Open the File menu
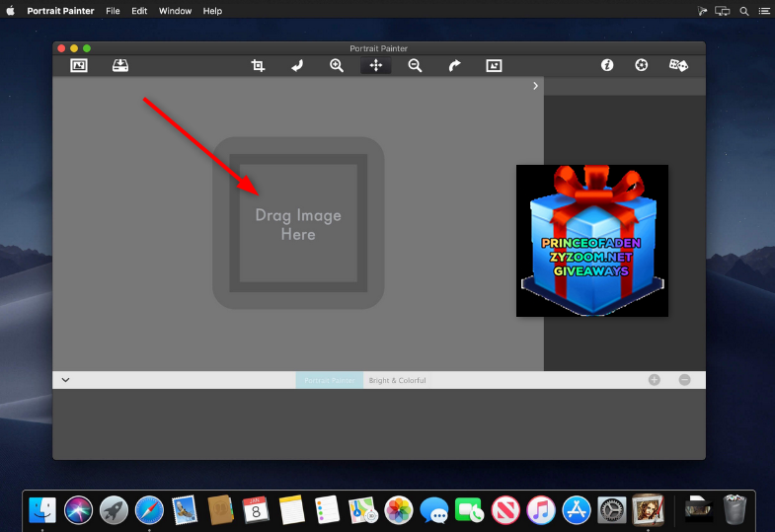This screenshot has width=775, height=532. tap(113, 11)
